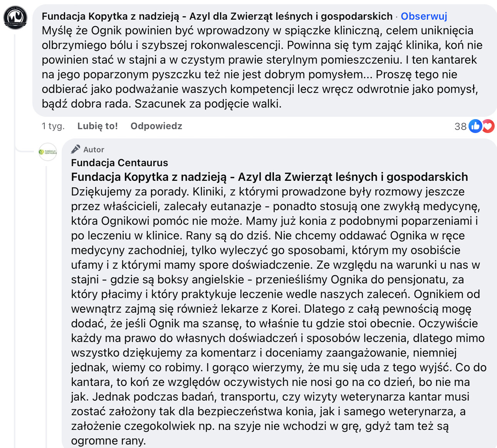Click the red heart reaction icon
497x448 pixels.
point(488,126)
